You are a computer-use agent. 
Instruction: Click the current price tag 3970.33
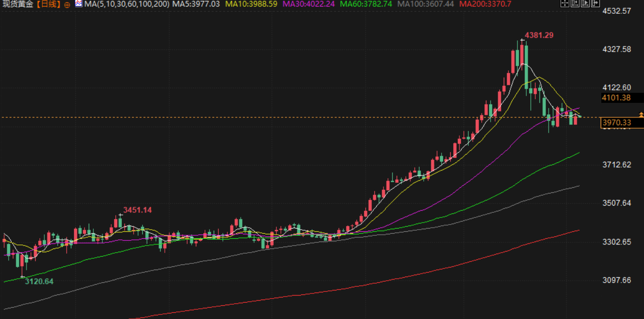616,122
